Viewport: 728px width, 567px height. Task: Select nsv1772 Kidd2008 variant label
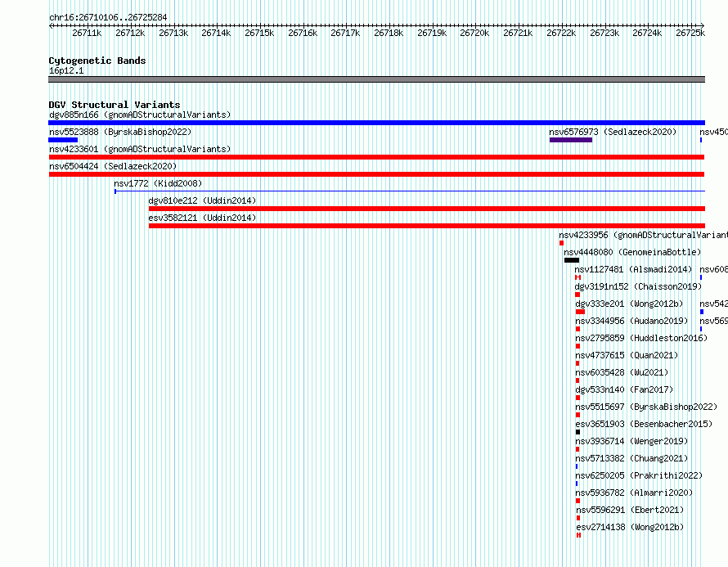coord(158,183)
